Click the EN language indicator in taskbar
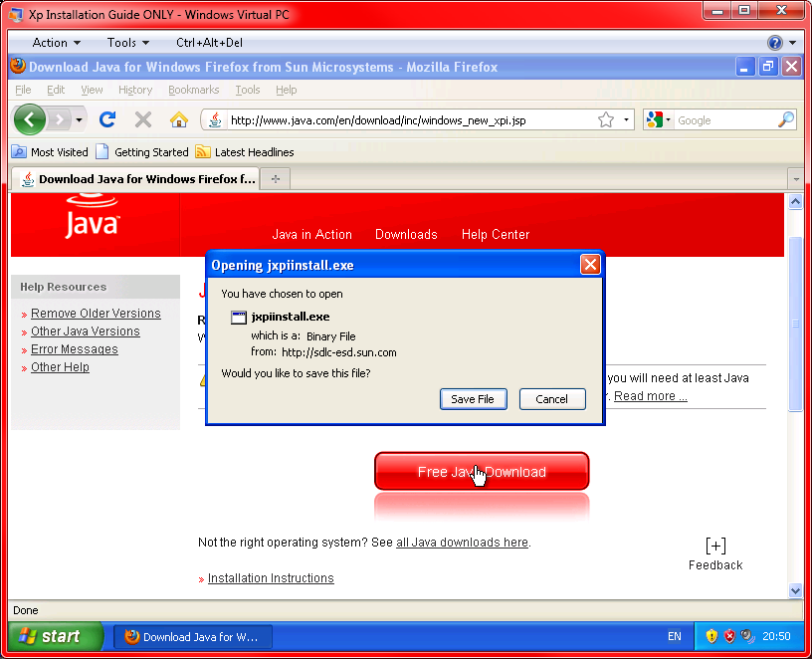Screen dimensions: 812x659 coord(675,636)
